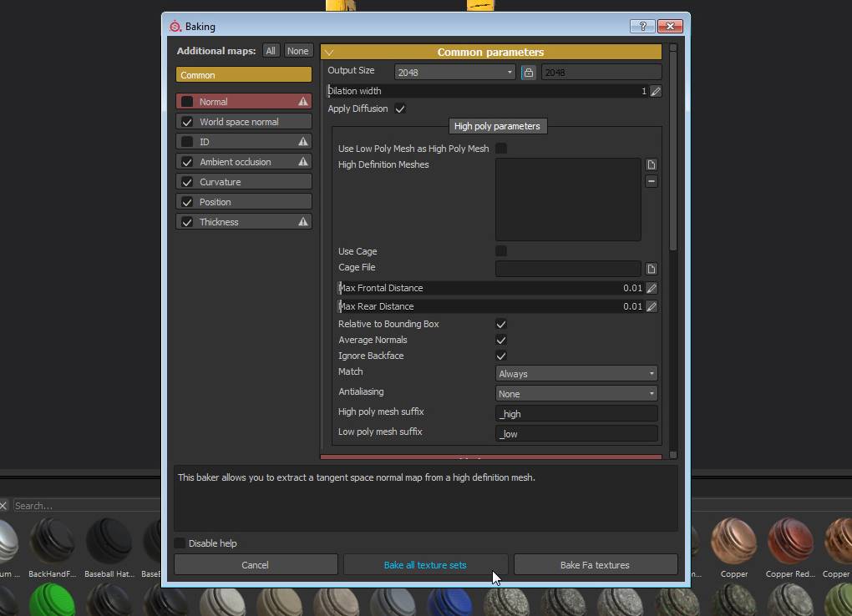Click the edit icon for Max Rear Distance
852x616 pixels.
tap(652, 306)
